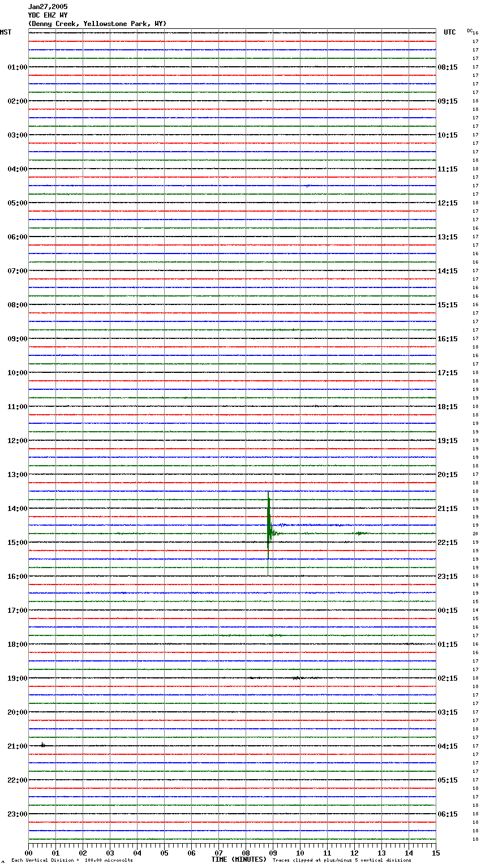Select the '04:00' MST hour label
The height and width of the screenshot is (868, 481).
tap(18, 169)
